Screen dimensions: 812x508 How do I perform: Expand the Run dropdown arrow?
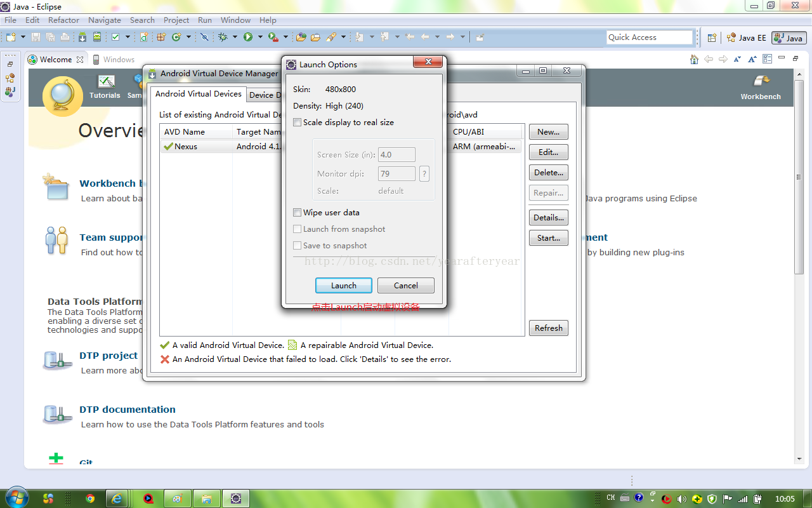(x=260, y=37)
